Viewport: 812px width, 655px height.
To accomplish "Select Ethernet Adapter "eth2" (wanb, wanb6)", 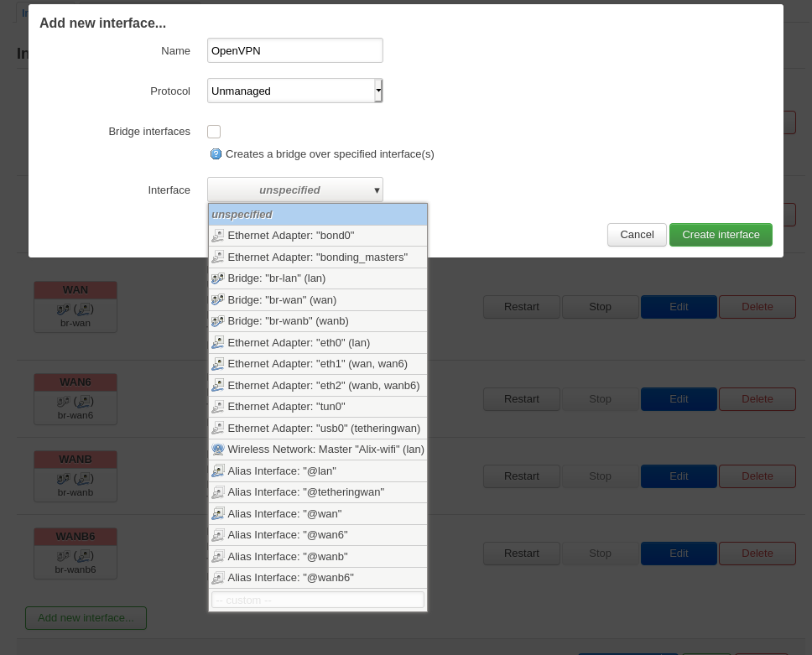I will coord(323,386).
